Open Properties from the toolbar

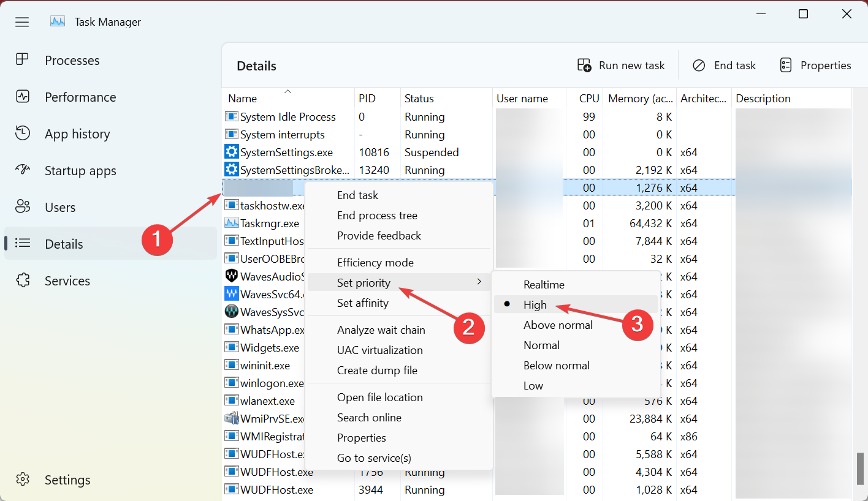(815, 66)
